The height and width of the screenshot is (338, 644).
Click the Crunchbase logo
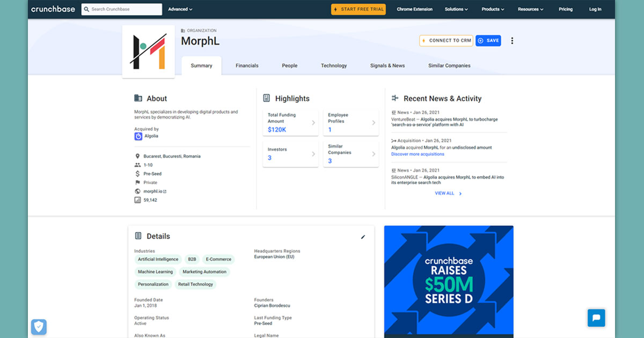(x=53, y=9)
